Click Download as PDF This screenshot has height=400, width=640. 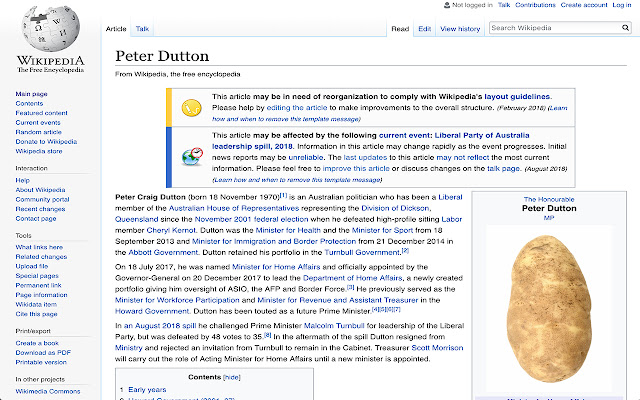(43, 353)
